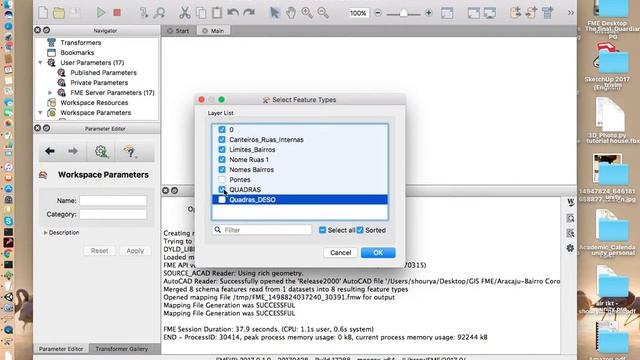Uncheck Nome Ruas 1 layer checkbox
This screenshot has width=640, height=360.
(222, 160)
